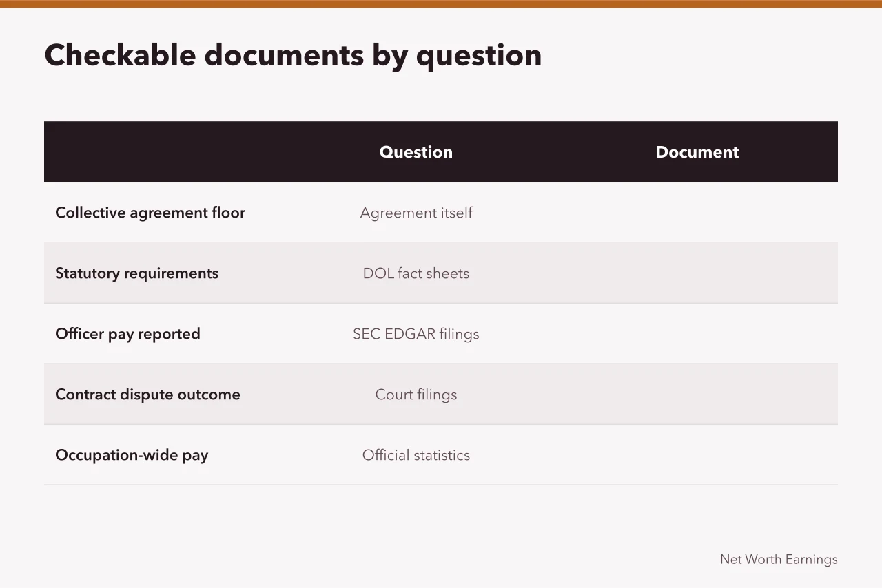Select the 'Court filings' cell
This screenshot has width=882, height=588.
pos(416,395)
